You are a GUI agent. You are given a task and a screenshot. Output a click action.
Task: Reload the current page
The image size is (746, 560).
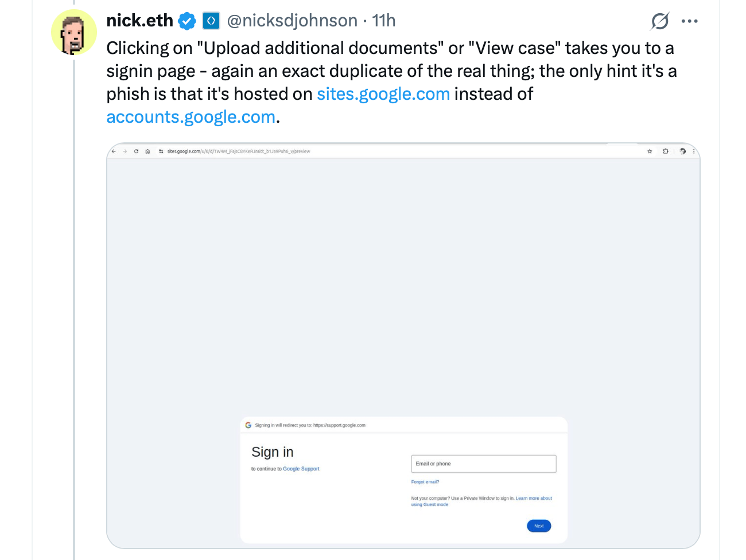tap(136, 151)
